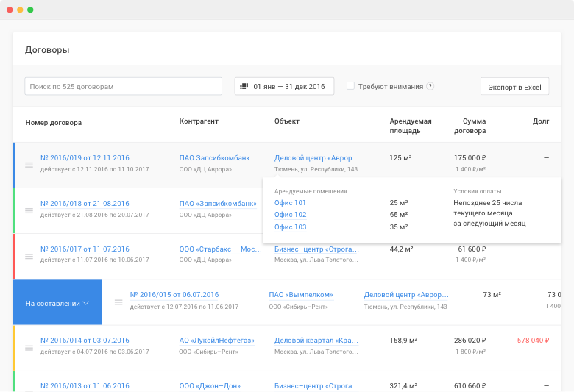Click the calendar icon in date range field
This screenshot has width=574, height=392.
tap(244, 87)
